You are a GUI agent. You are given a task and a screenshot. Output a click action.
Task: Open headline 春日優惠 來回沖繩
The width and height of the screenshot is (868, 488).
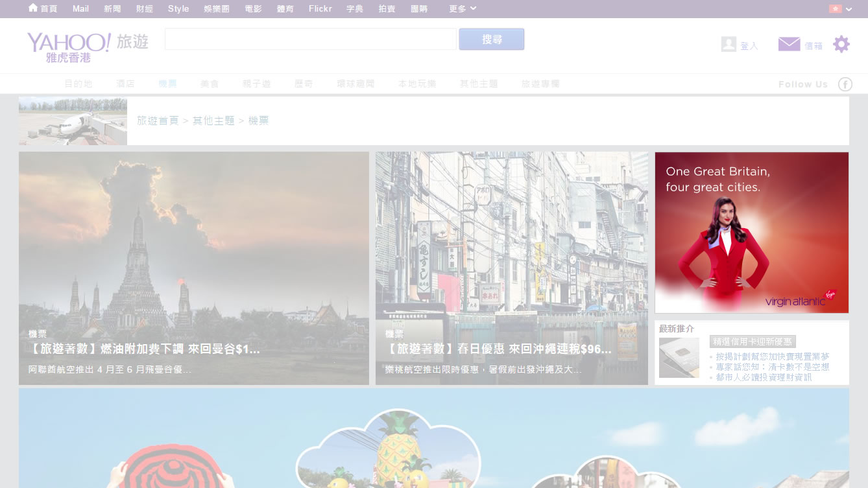tap(498, 349)
